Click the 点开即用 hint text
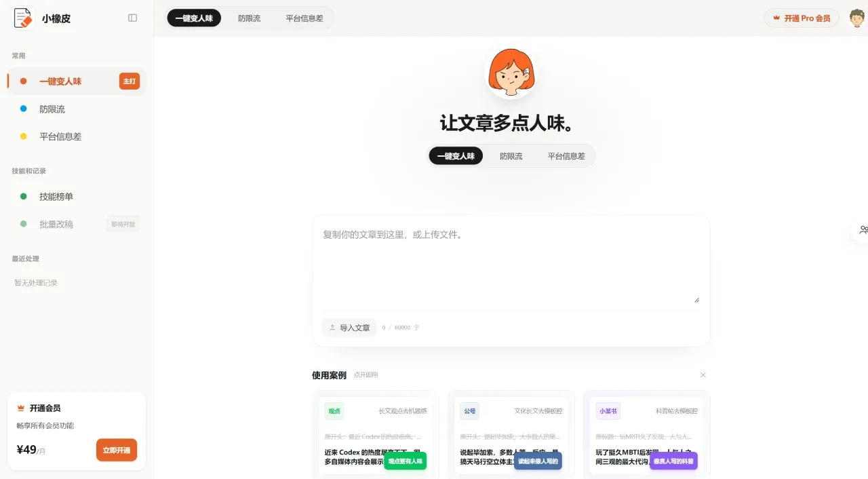The image size is (868, 479). (x=366, y=375)
